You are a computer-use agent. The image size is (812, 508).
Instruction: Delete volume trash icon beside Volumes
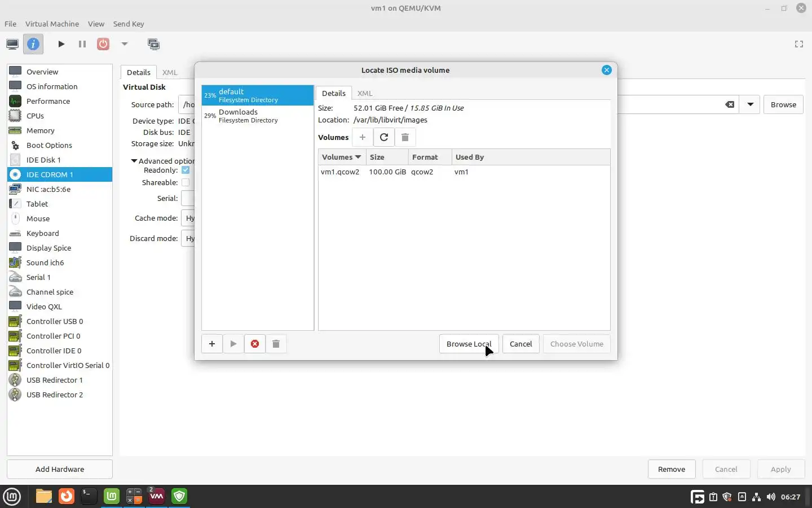[x=405, y=137]
